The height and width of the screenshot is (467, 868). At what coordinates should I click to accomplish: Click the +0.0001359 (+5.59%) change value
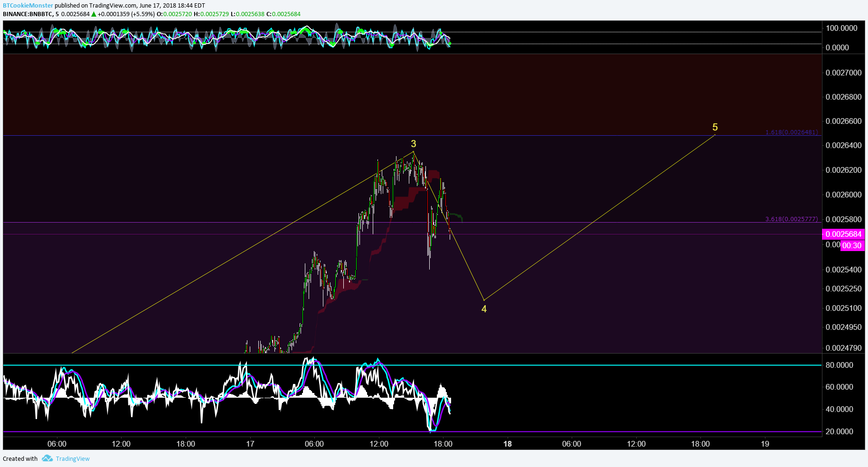[x=126, y=14]
